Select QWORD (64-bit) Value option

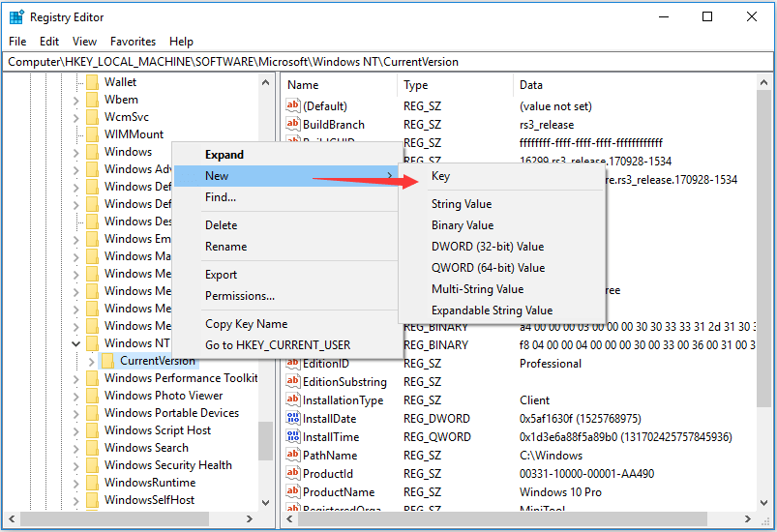(x=501, y=268)
